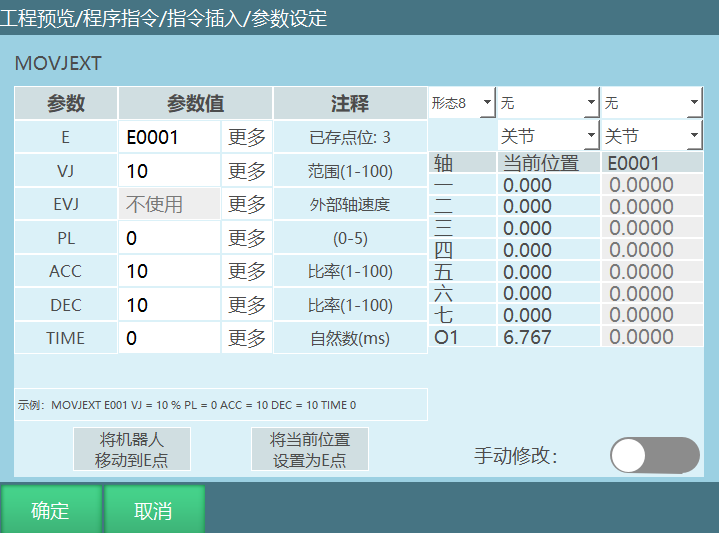Click the E parameter field showing E0001

click(169, 137)
